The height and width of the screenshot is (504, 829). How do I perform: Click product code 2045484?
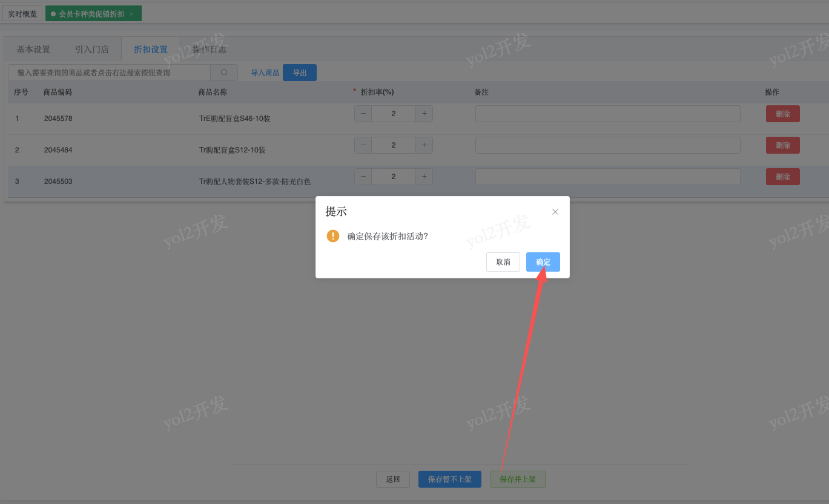[58, 150]
